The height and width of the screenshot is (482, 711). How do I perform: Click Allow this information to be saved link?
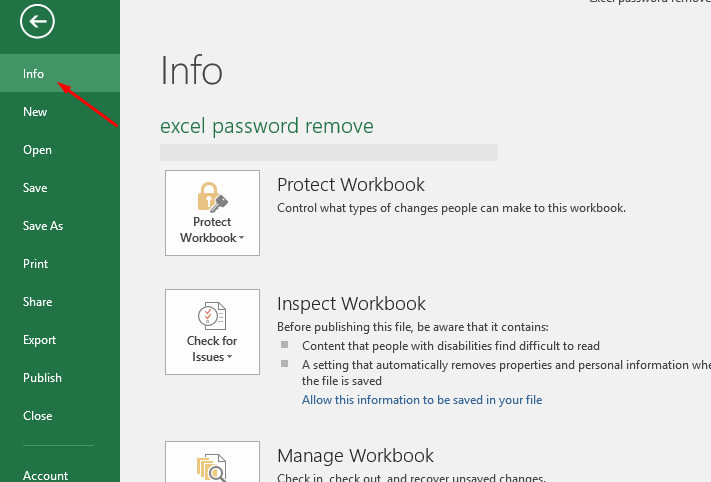pos(421,400)
